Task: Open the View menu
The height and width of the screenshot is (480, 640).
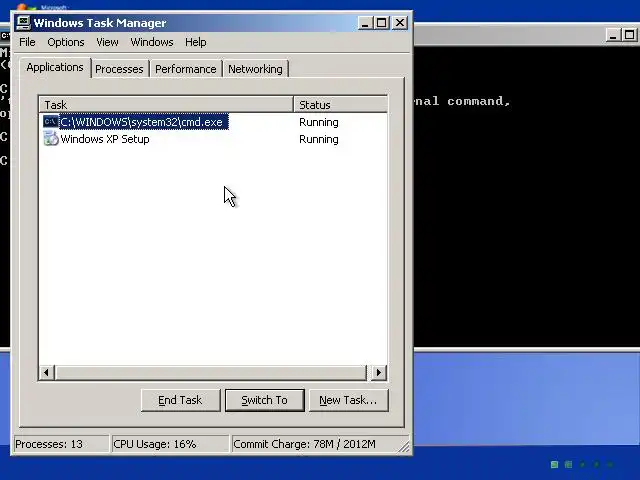Action: 107,42
